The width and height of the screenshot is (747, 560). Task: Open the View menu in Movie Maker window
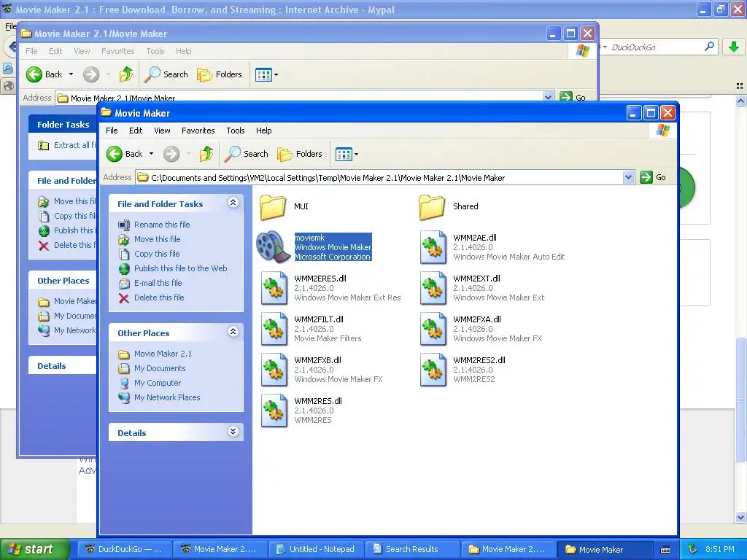click(x=162, y=131)
